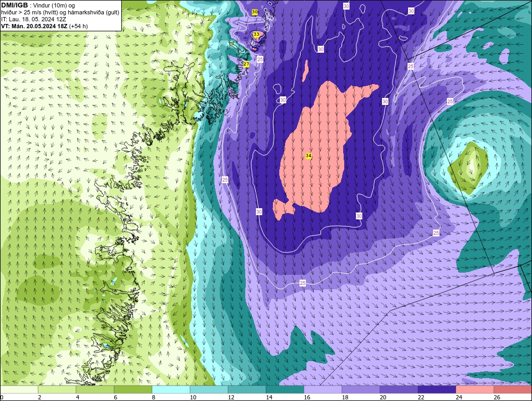Click the legend scale value "10"

coord(193,397)
